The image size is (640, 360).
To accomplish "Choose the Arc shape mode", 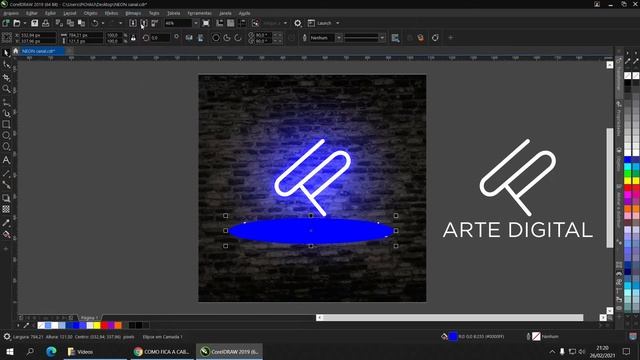I will point(238,38).
